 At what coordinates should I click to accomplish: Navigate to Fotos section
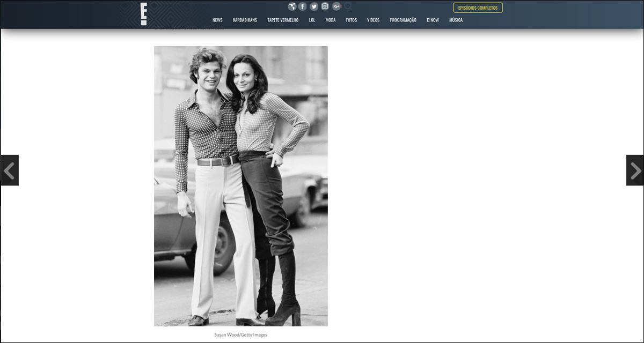coord(352,20)
